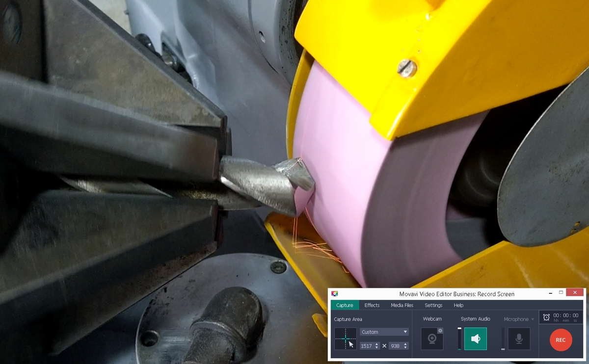Click the capture height stepper arrows
This screenshot has height=364, width=589.
(x=405, y=346)
